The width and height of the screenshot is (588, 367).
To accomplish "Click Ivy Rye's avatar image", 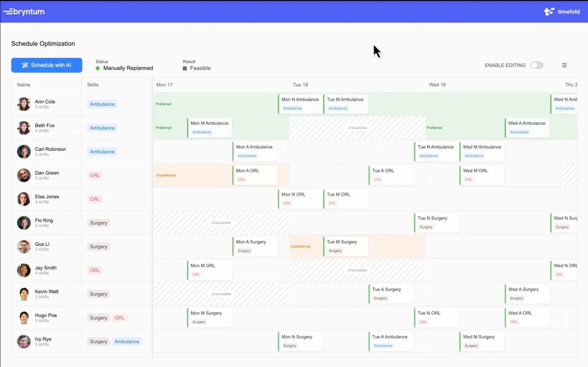I will click(x=24, y=341).
